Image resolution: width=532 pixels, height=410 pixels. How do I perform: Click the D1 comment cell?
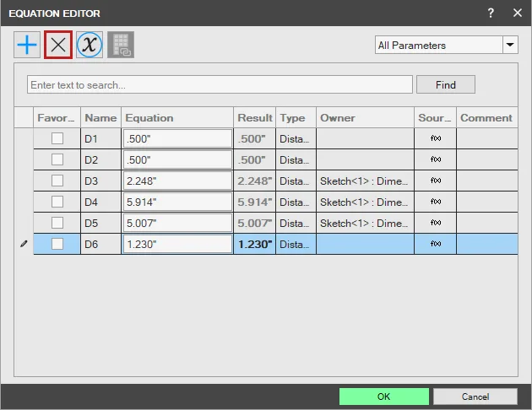487,138
